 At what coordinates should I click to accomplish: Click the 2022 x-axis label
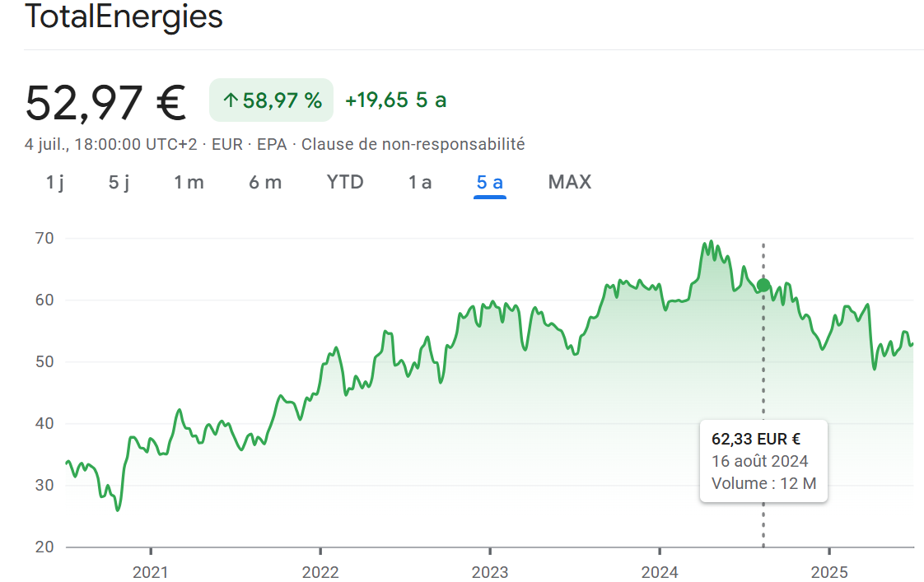coord(320,572)
